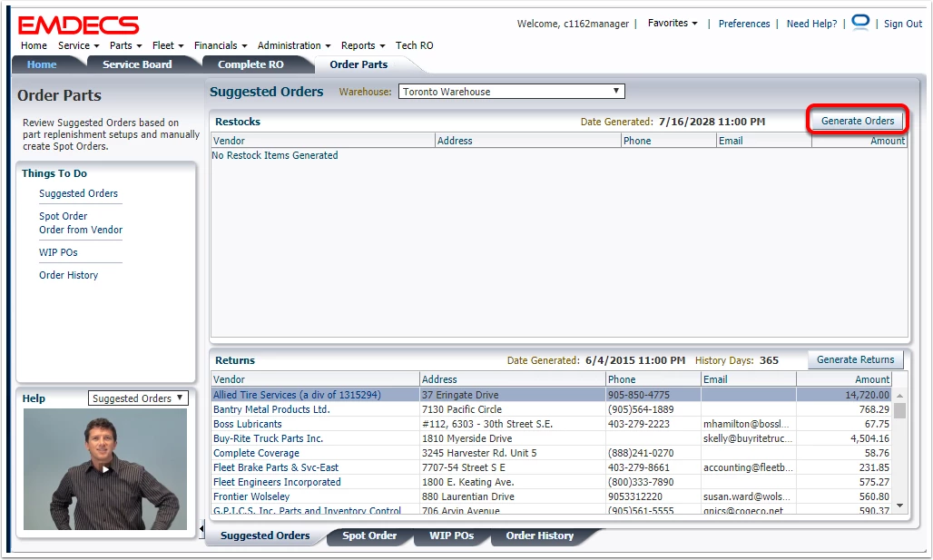Select Allied Tire Services vendor row
The width and height of the screenshot is (933, 560).
coord(552,395)
